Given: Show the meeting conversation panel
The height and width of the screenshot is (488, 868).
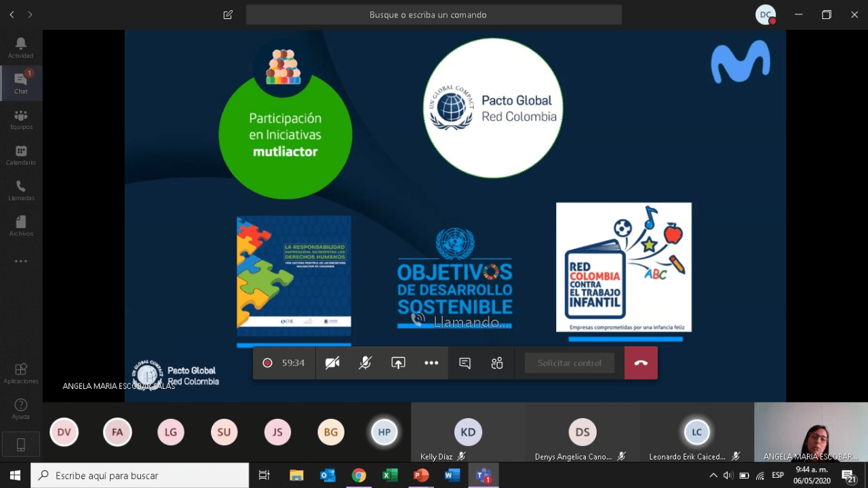Looking at the screenshot, I should (465, 363).
